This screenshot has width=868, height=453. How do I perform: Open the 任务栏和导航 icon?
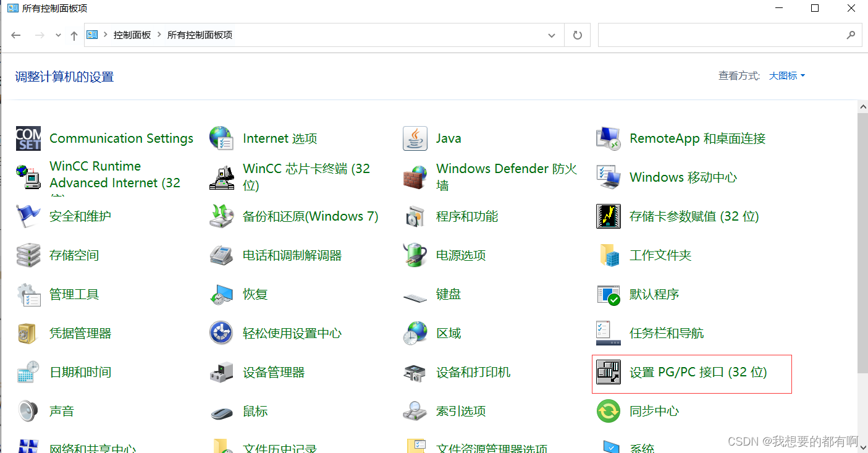[609, 333]
